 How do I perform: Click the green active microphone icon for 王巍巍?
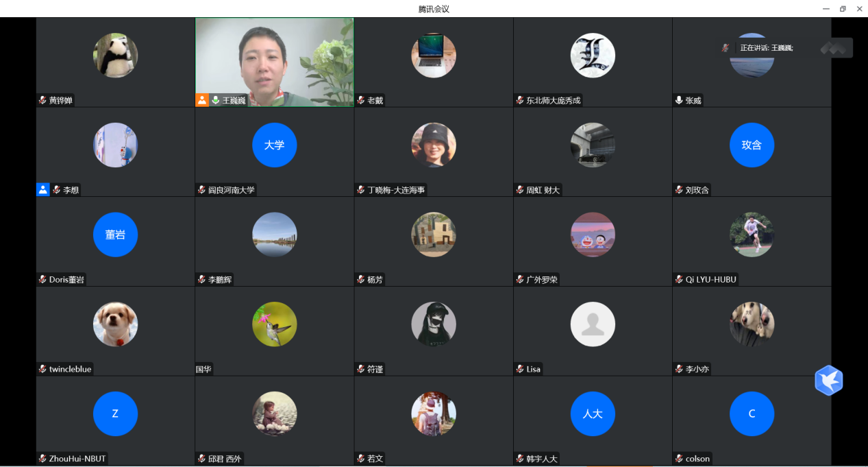coord(215,100)
